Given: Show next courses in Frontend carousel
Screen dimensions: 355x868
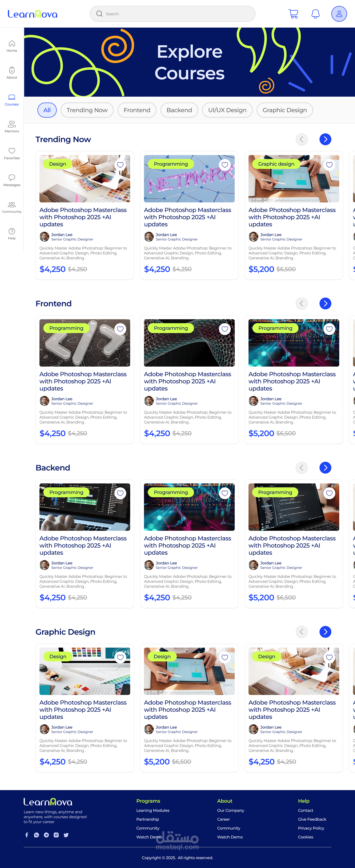Looking at the screenshot, I should pyautogui.click(x=325, y=303).
